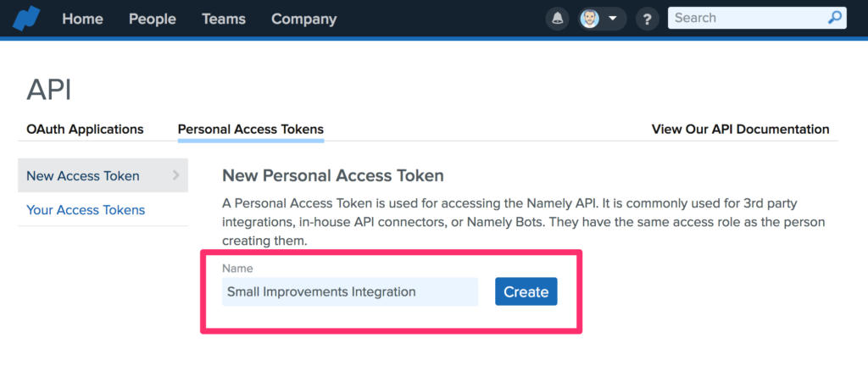
Task: Click the Namely logo icon
Action: click(25, 18)
